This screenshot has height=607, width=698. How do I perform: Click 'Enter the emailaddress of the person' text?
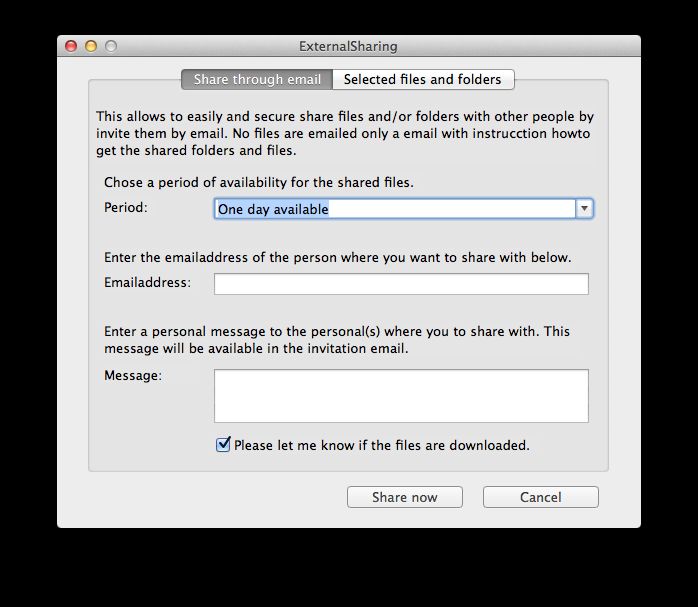click(x=337, y=258)
